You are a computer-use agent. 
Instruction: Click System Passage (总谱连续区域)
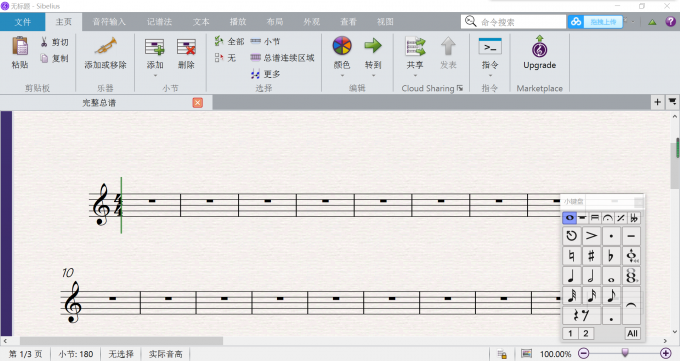click(282, 58)
